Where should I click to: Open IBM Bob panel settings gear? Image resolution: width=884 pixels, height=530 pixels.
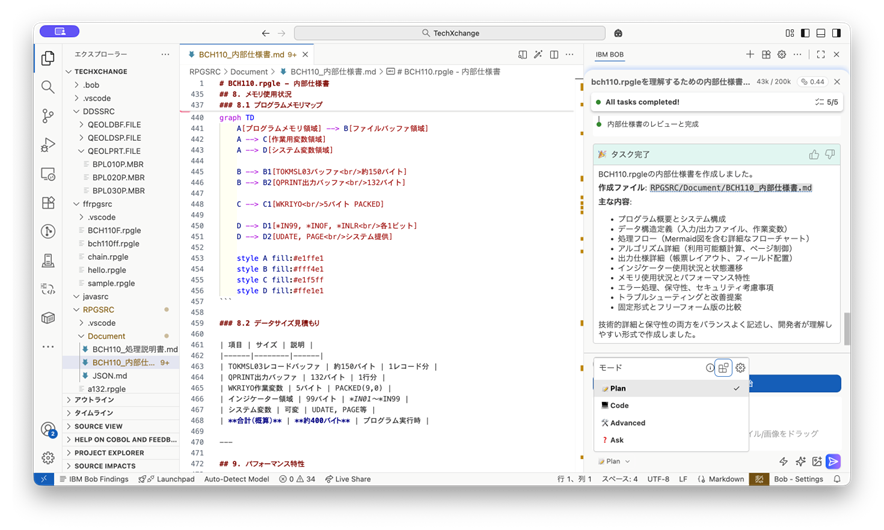(x=782, y=54)
